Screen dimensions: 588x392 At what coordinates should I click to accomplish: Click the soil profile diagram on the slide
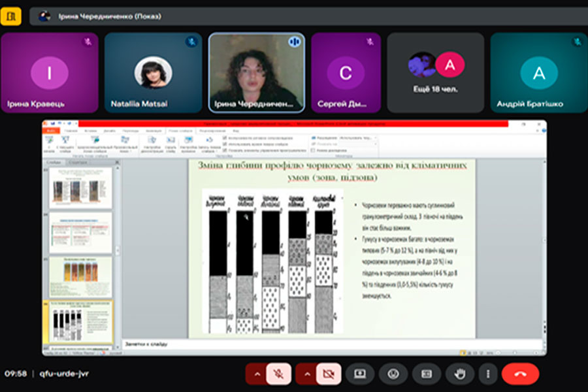coord(272,261)
